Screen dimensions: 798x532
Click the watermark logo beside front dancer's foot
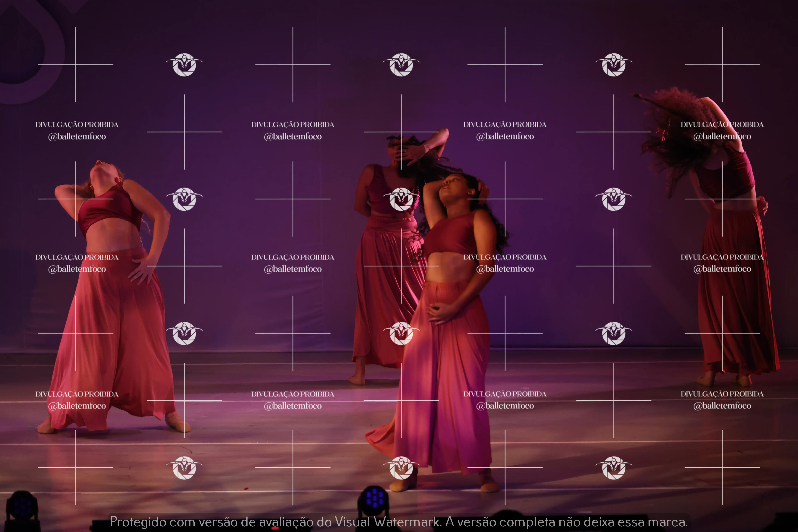click(x=401, y=468)
